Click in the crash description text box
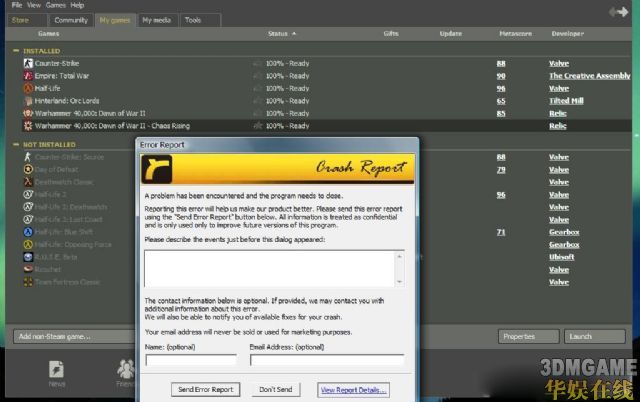 [x=269, y=269]
